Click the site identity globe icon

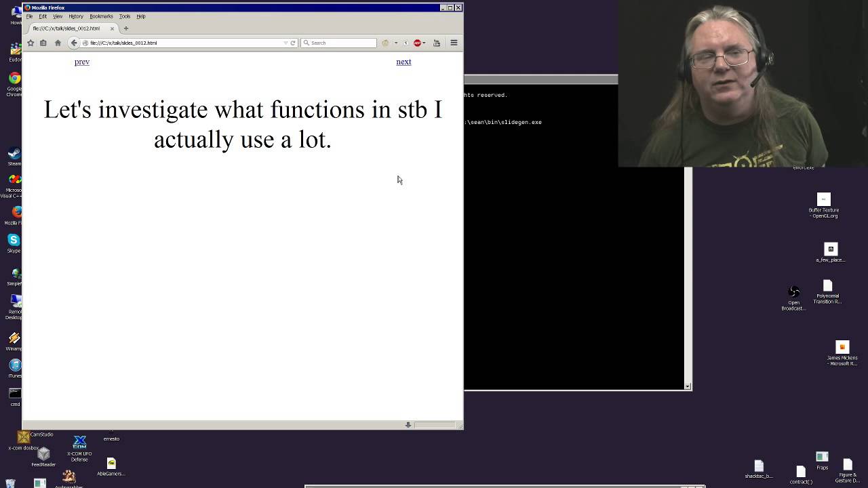pos(85,43)
